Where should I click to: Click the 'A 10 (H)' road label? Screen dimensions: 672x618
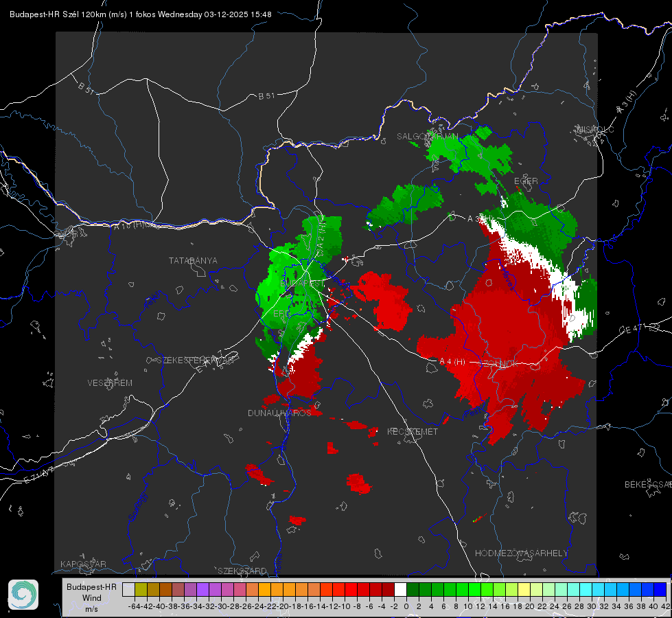pyautogui.click(x=128, y=225)
